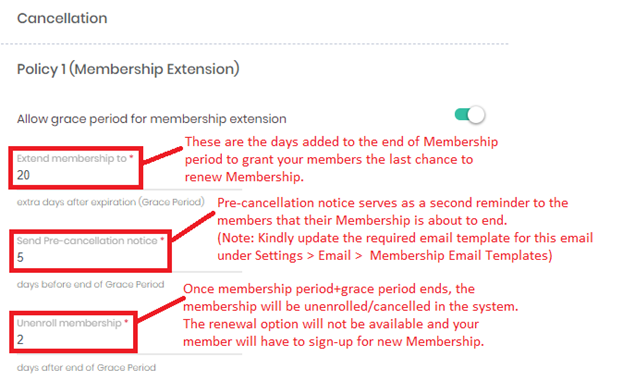Image resolution: width=623 pixels, height=381 pixels.
Task: Click the Send Pre-cancellation notice field label
Action: tap(87, 240)
